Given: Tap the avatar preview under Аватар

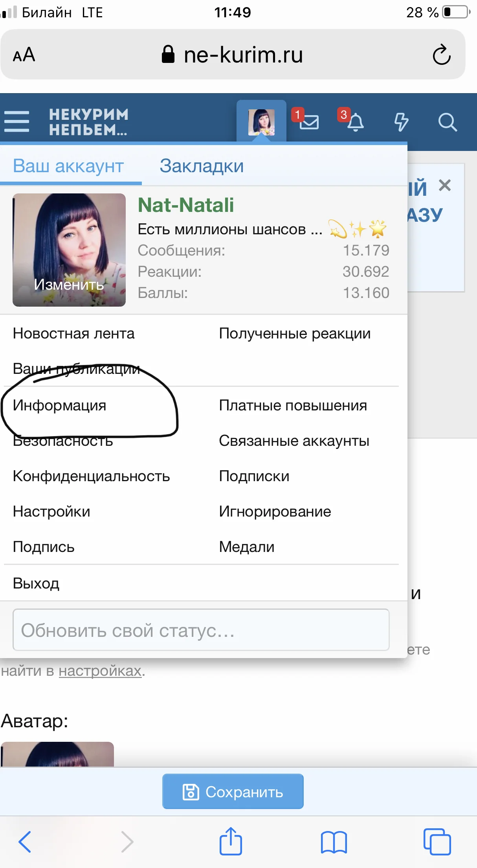Looking at the screenshot, I should point(57,754).
